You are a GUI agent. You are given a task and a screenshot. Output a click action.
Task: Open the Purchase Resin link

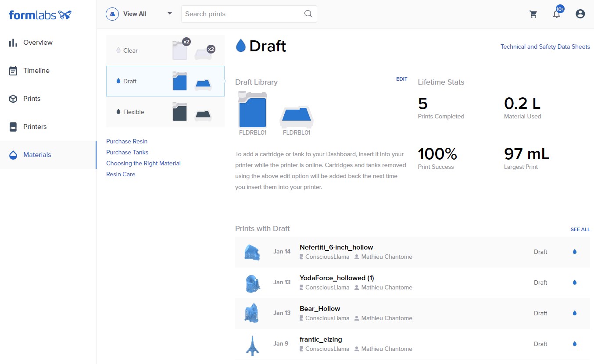pyautogui.click(x=127, y=141)
